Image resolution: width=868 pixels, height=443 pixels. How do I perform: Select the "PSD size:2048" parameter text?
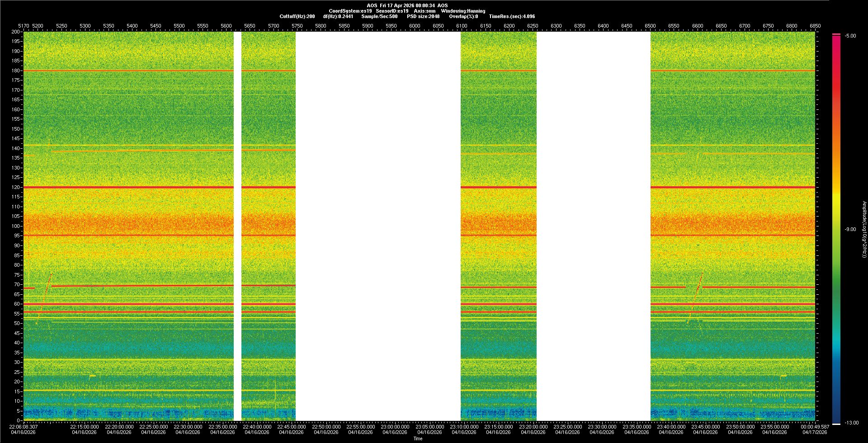coord(423,16)
